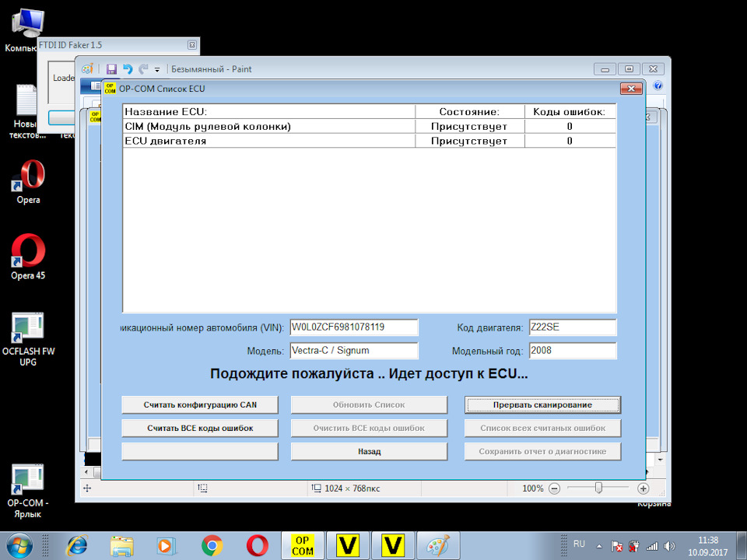
Task: Open the new text document desktop icon
Action: pyautogui.click(x=26, y=112)
